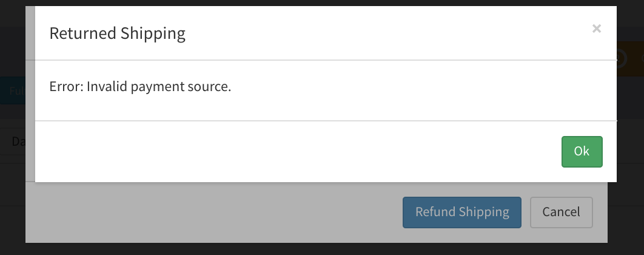
Task: Click the circular icon on orange button
Action: [x=622, y=59]
